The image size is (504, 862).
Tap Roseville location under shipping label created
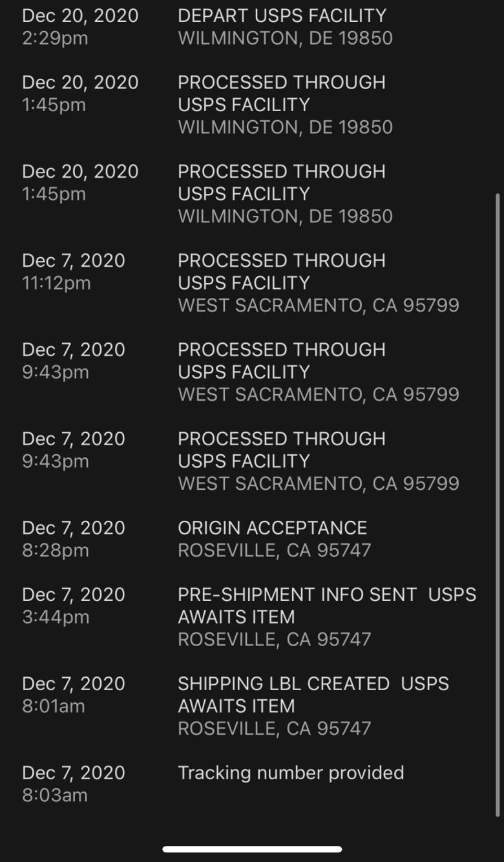click(x=275, y=728)
